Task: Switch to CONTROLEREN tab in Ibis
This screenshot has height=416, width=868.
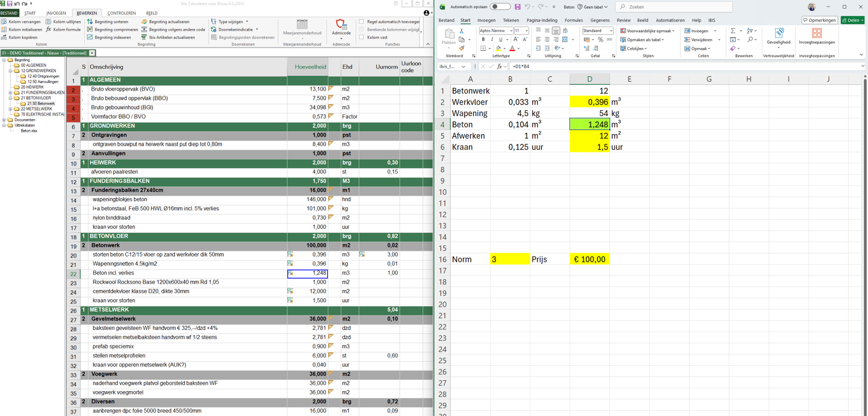Action: pos(122,13)
